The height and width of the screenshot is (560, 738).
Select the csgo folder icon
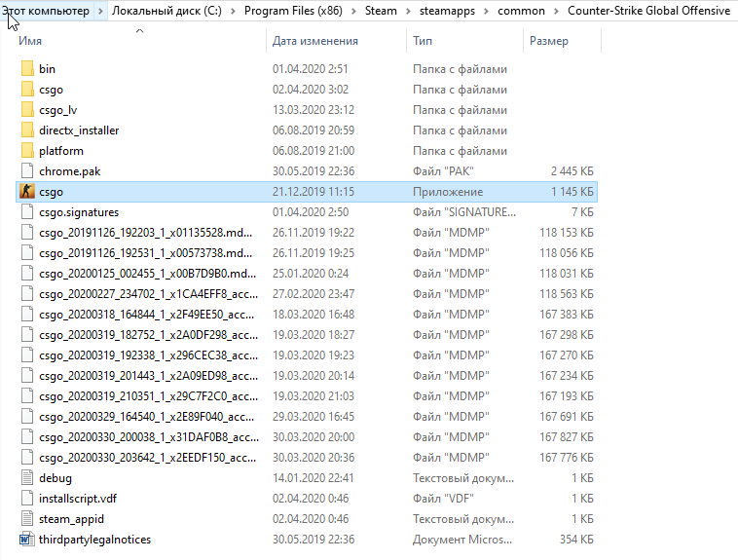(x=27, y=90)
